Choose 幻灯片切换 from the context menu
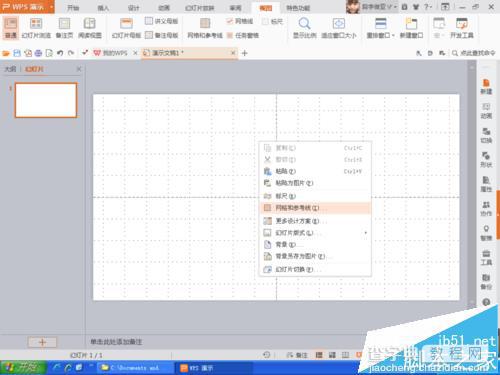Viewport: 500px width, 375px height. pos(315,269)
